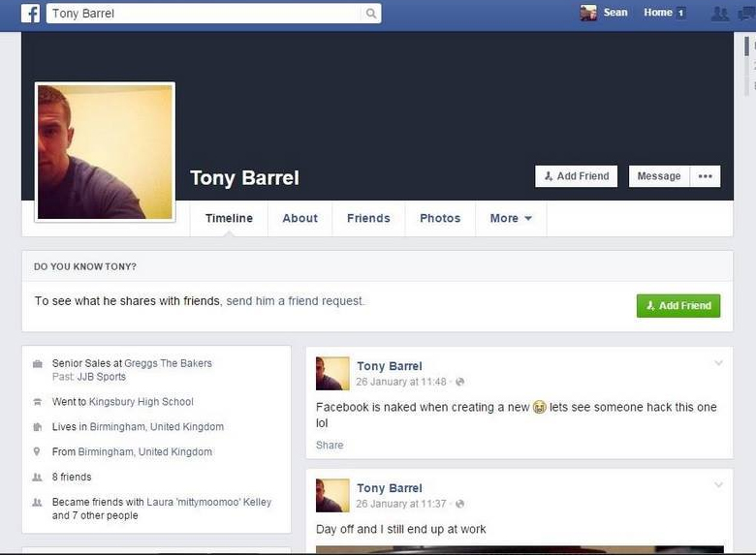Click the Facebook logo icon

pos(30,14)
